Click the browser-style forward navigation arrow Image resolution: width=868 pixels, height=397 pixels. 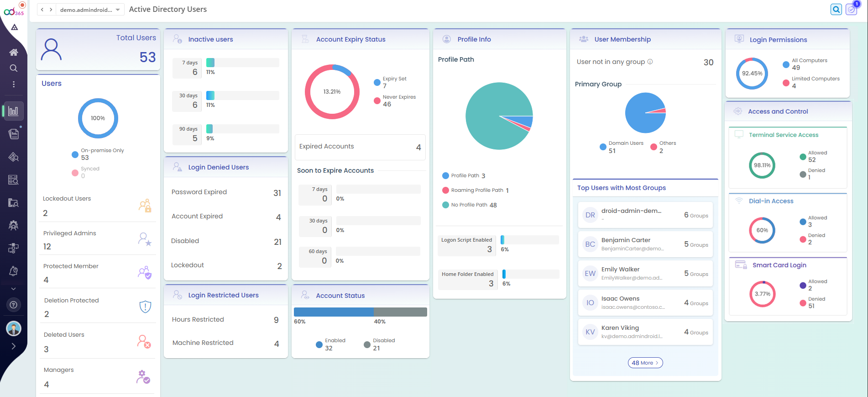tap(51, 10)
